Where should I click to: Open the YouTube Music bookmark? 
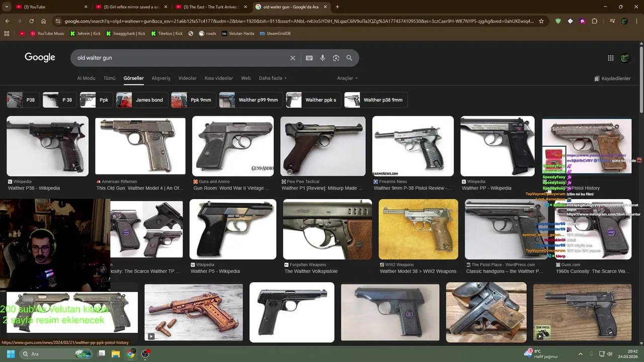point(47,33)
